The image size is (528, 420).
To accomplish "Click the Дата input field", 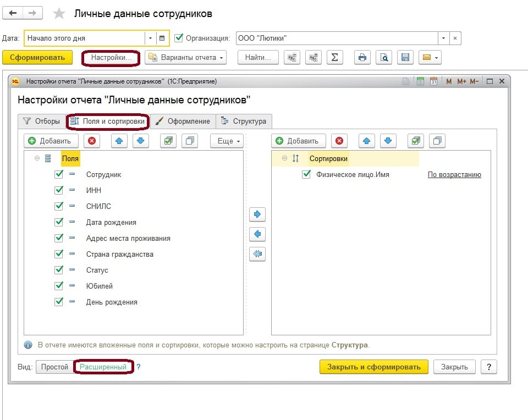I will pos(84,38).
